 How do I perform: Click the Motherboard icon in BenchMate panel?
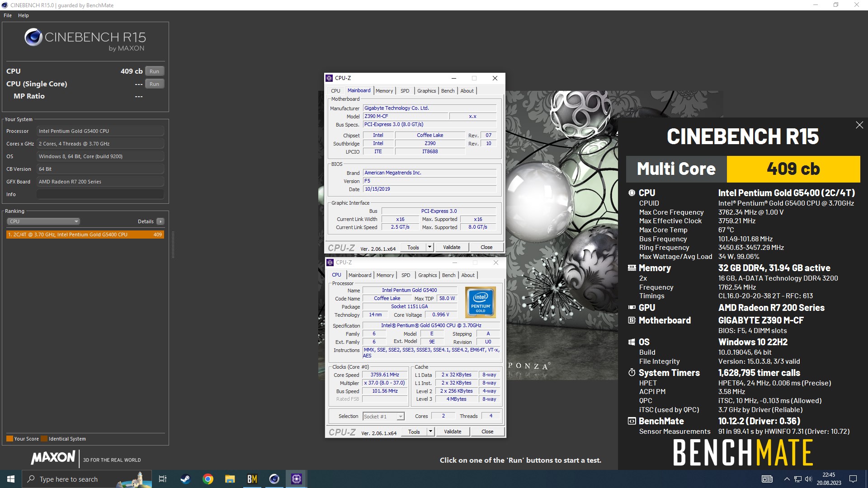point(632,320)
